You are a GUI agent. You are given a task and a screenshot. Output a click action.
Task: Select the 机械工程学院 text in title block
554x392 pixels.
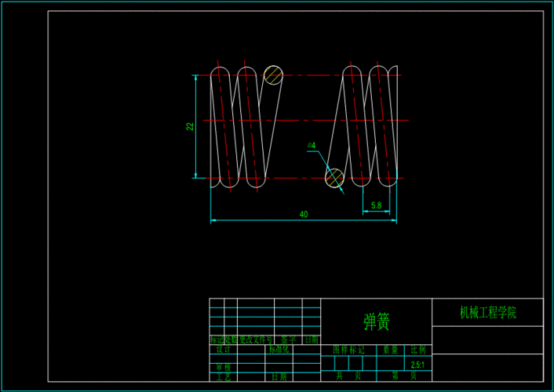[x=487, y=312]
